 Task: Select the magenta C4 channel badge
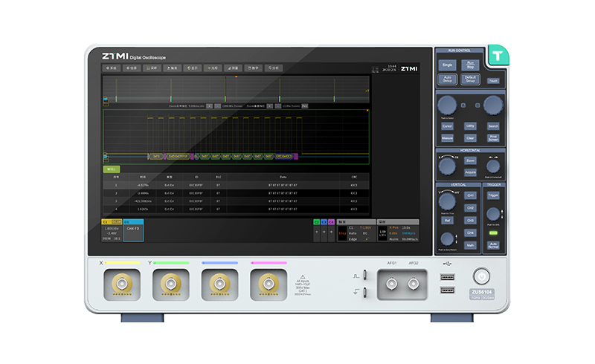(331, 222)
